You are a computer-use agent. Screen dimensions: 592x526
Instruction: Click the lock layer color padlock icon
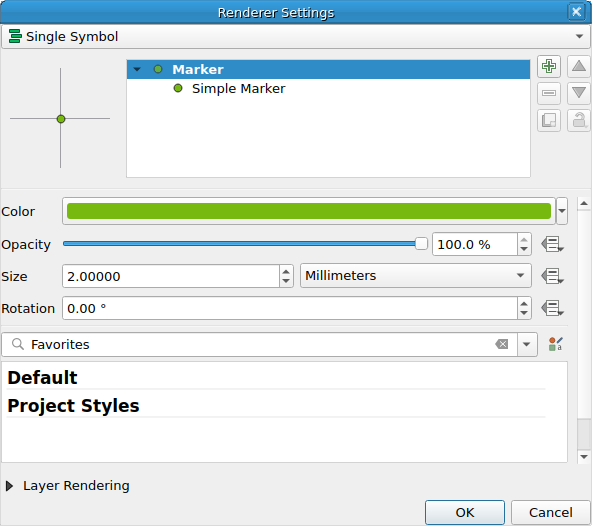click(578, 120)
